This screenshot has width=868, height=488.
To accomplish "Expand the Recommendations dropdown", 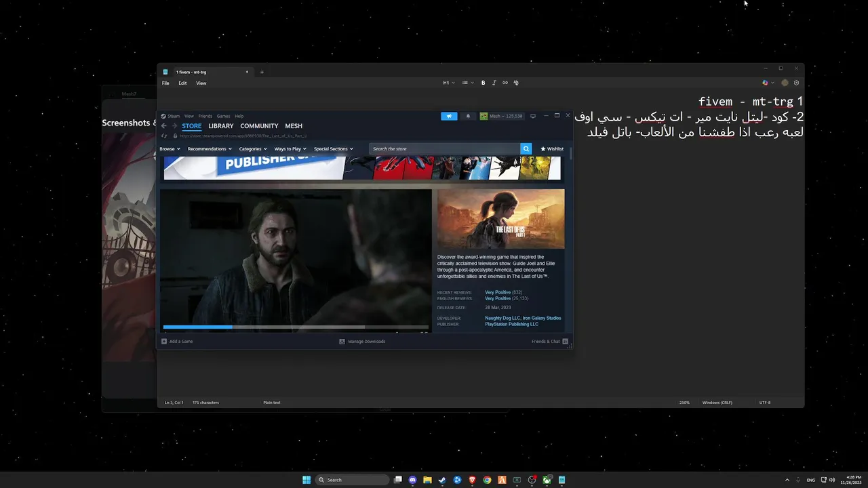I will click(x=210, y=148).
